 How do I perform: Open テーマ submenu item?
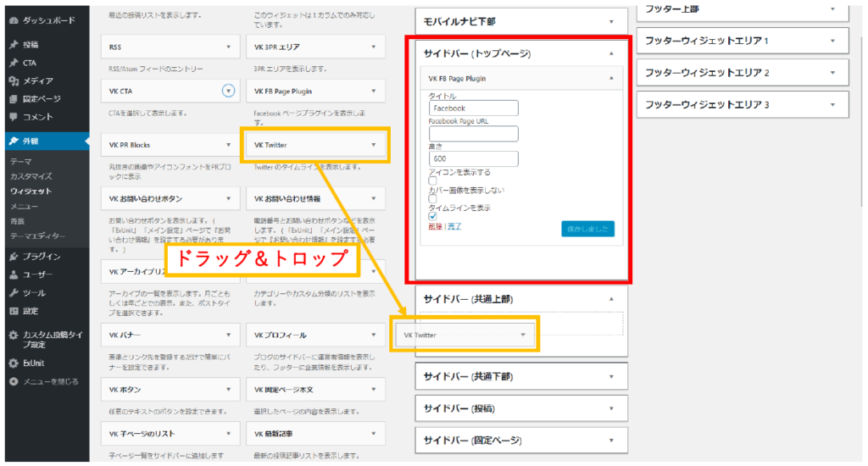pyautogui.click(x=21, y=162)
